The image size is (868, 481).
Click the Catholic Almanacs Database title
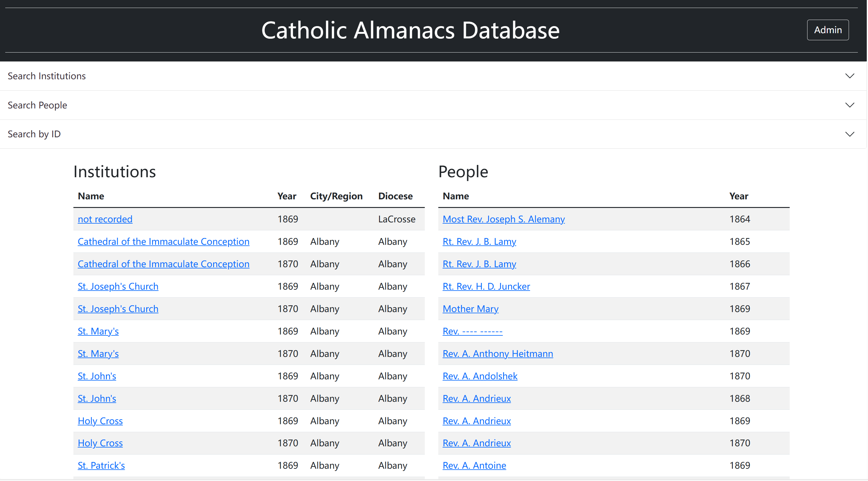click(410, 30)
